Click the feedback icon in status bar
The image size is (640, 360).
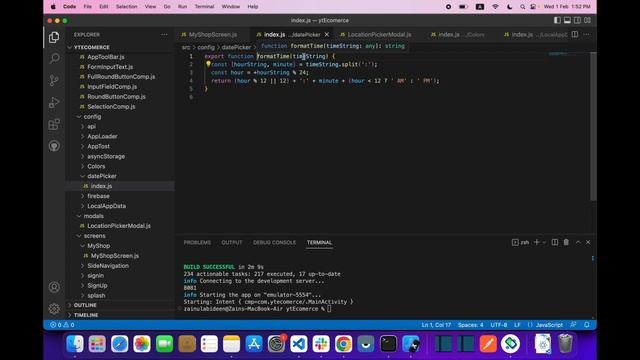point(573,325)
